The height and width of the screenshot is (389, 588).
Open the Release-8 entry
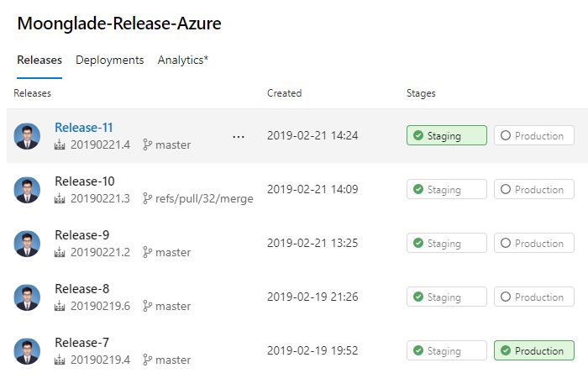pyautogui.click(x=81, y=289)
